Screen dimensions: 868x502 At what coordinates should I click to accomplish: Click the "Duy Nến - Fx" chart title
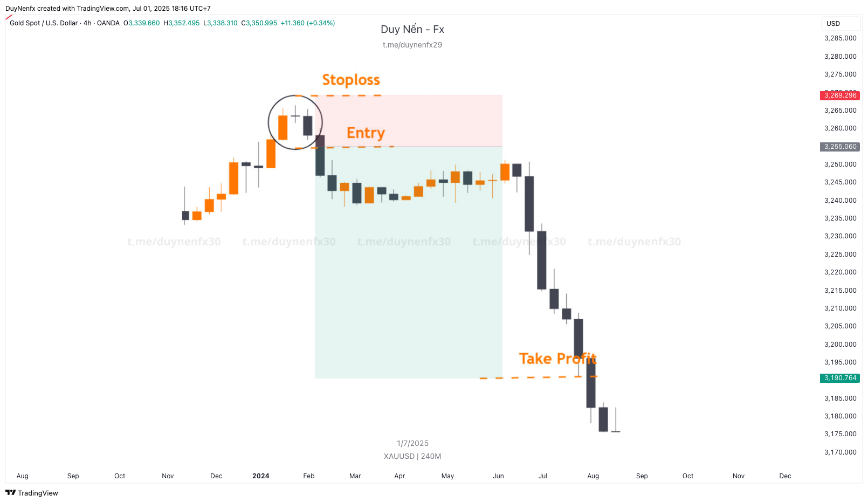coord(412,29)
